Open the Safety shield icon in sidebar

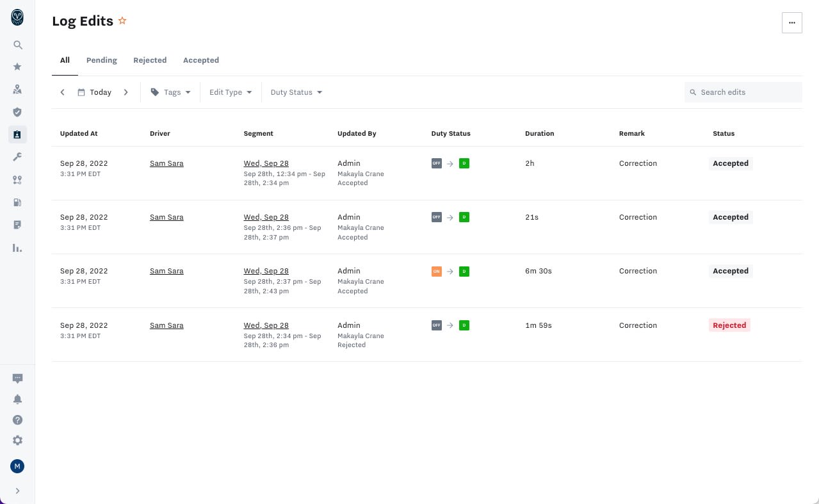[17, 112]
